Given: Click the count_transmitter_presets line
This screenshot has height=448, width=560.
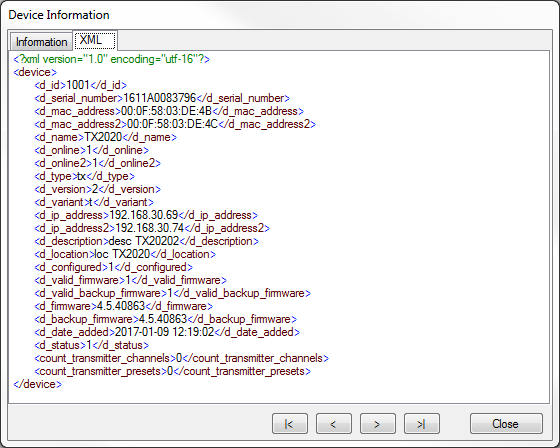Looking at the screenshot, I should point(172,371).
